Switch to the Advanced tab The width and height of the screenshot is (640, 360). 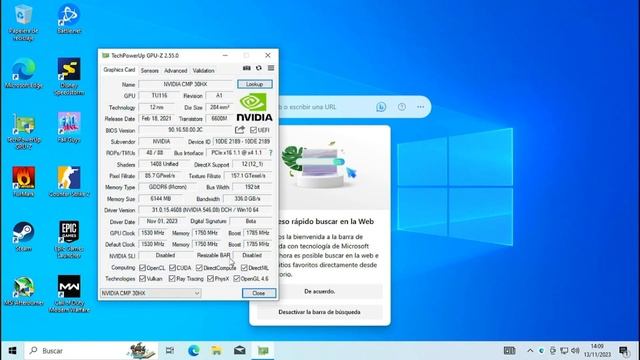[176, 71]
